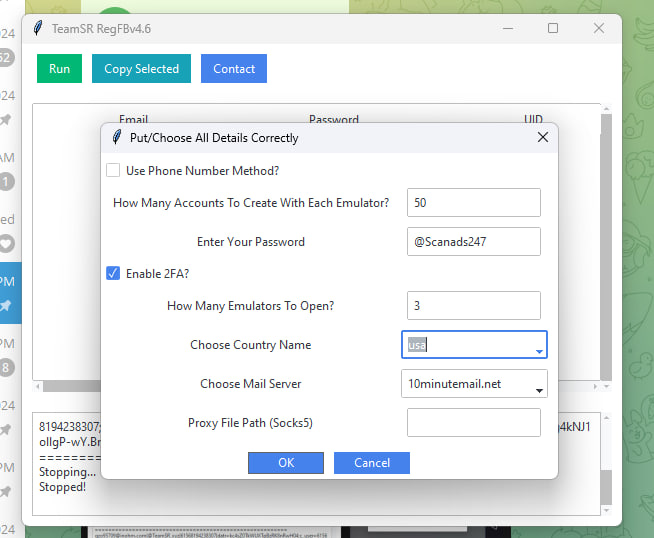
Task: Click the country combo box showing usa
Action: [x=465, y=345]
